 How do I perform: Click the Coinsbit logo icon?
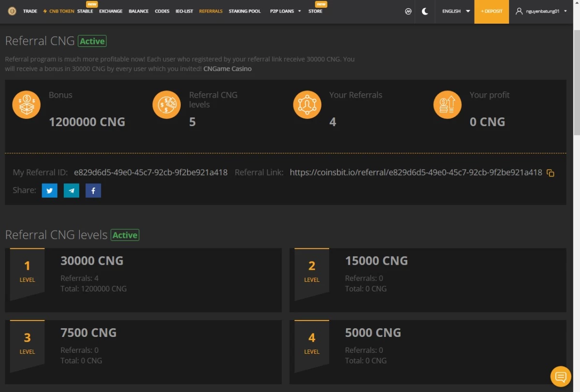(12, 11)
